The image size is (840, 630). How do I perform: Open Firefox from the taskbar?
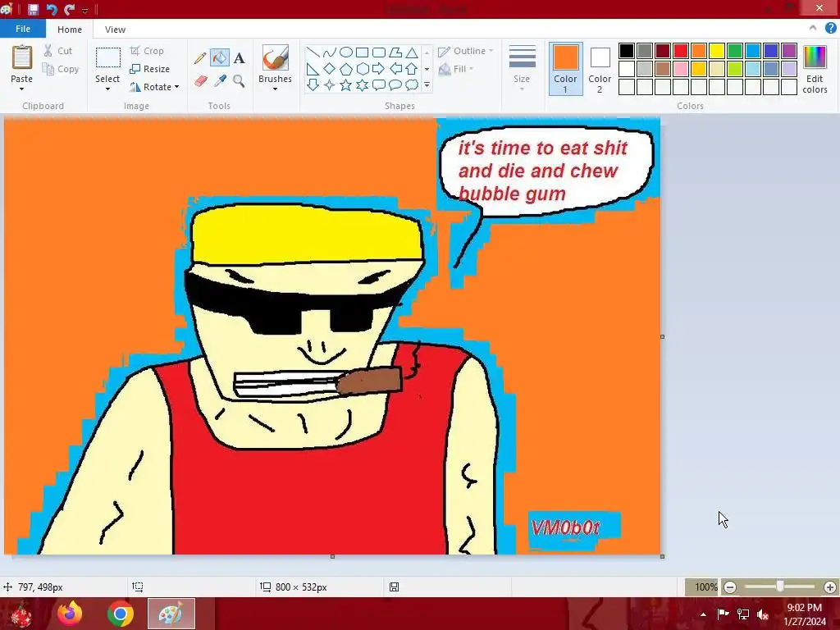click(71, 614)
